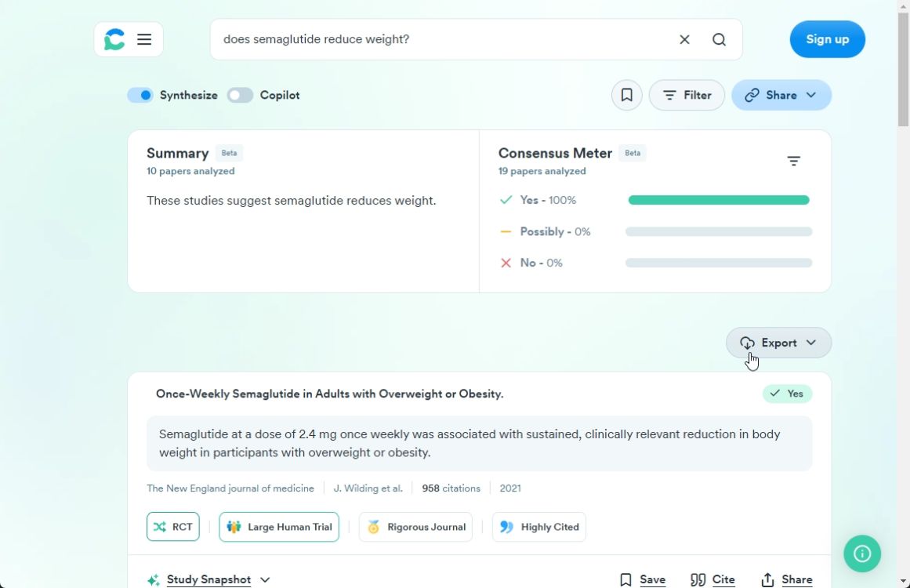This screenshot has width=910, height=588.
Task: Run the search with the magnifier icon
Action: tap(719, 39)
